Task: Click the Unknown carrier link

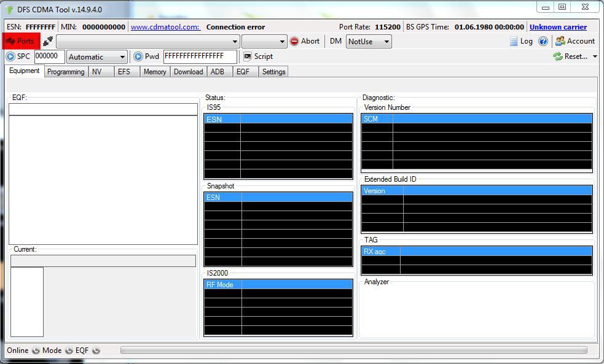Action: point(558,27)
